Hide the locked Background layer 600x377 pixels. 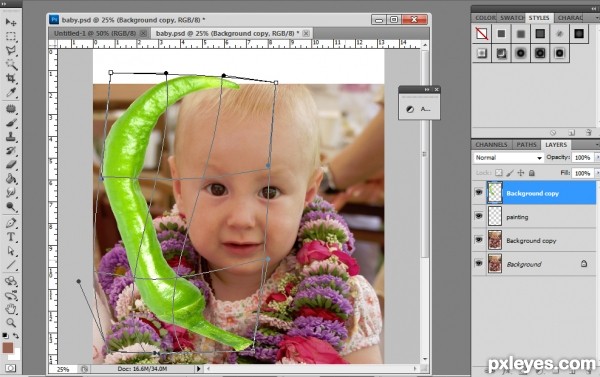(479, 263)
